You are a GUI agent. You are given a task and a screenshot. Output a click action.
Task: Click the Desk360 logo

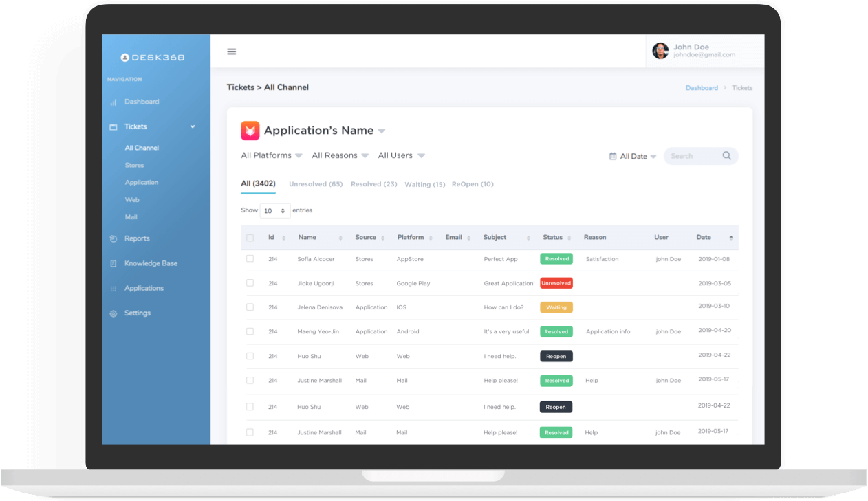pos(152,58)
